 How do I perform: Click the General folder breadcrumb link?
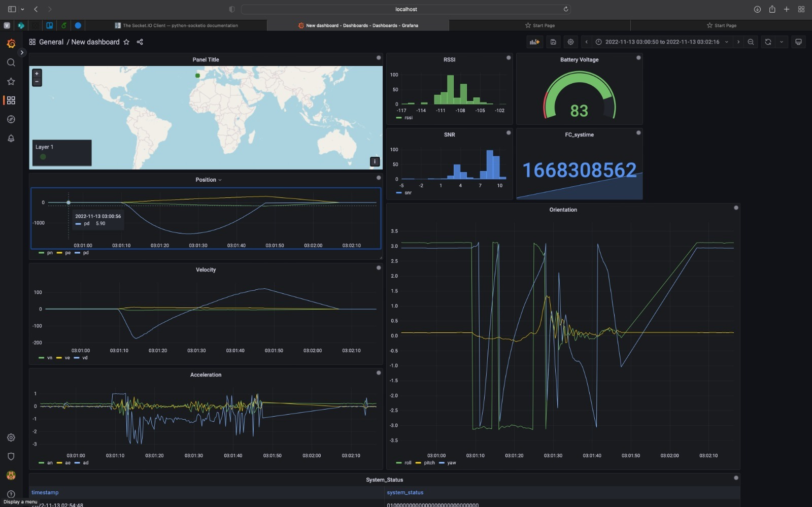(x=51, y=42)
